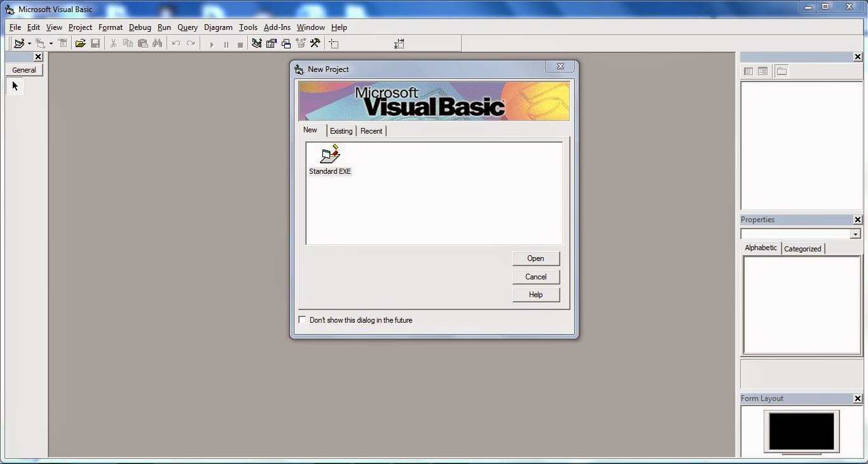Click the Help button in the New Project dialog
This screenshot has height=464, width=868.
pyautogui.click(x=536, y=295)
